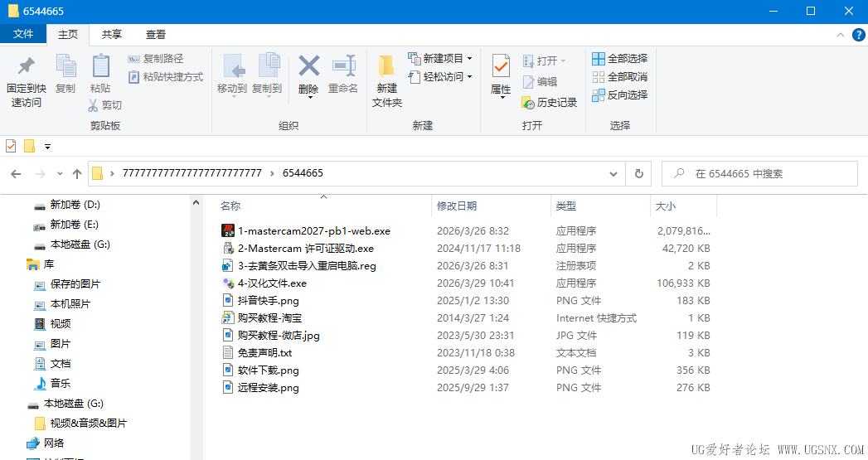Click the Properties (属性) icon
This screenshot has width=868, height=460.
point(501,66)
